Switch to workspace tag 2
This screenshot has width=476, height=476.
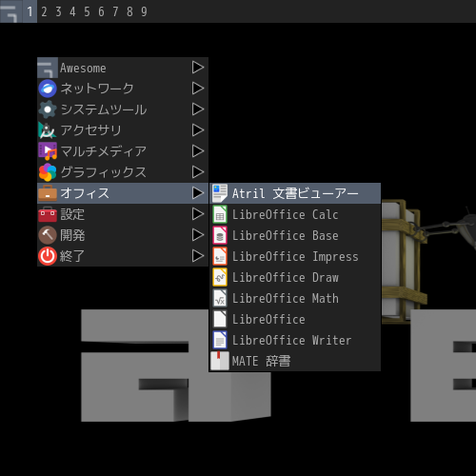click(44, 11)
